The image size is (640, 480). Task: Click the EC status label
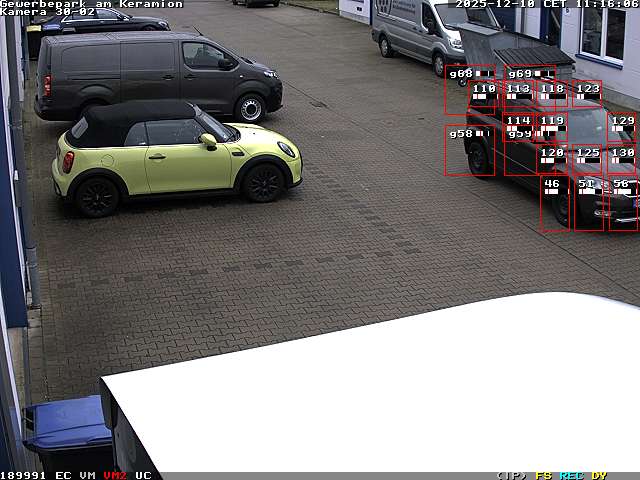point(63,475)
